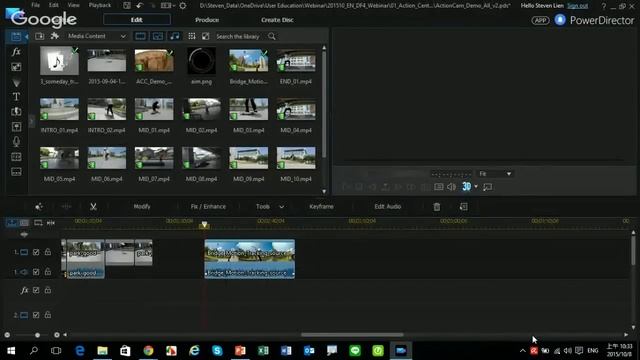Uncheck audio track 1 enable checkbox
640x360 pixels.
pos(36,272)
